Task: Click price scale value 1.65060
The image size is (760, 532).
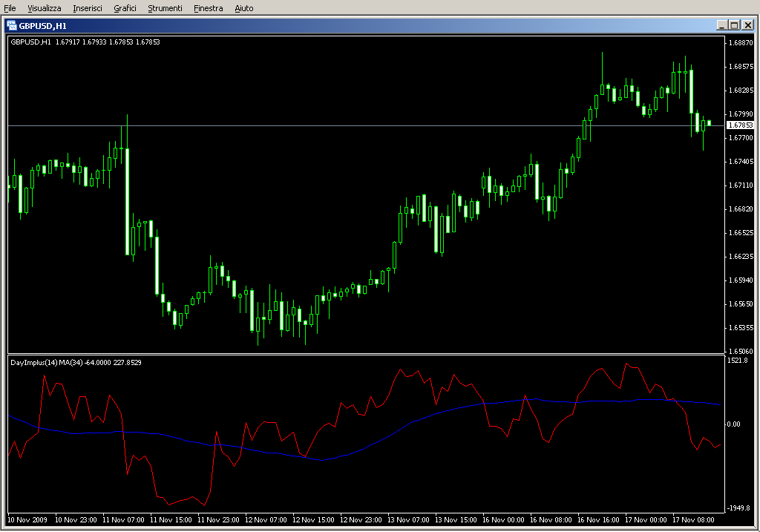Action: point(741,351)
